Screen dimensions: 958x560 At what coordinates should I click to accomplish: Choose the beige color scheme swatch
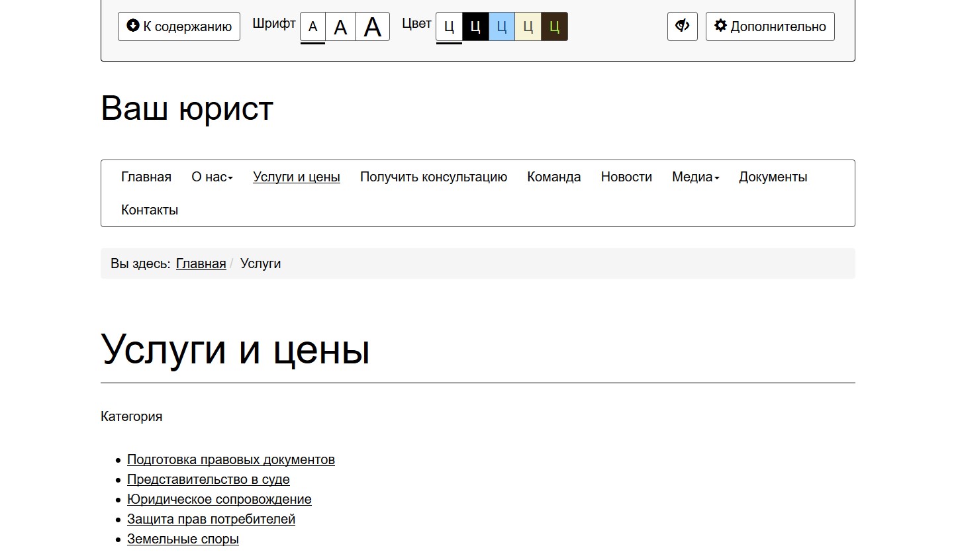tap(528, 27)
